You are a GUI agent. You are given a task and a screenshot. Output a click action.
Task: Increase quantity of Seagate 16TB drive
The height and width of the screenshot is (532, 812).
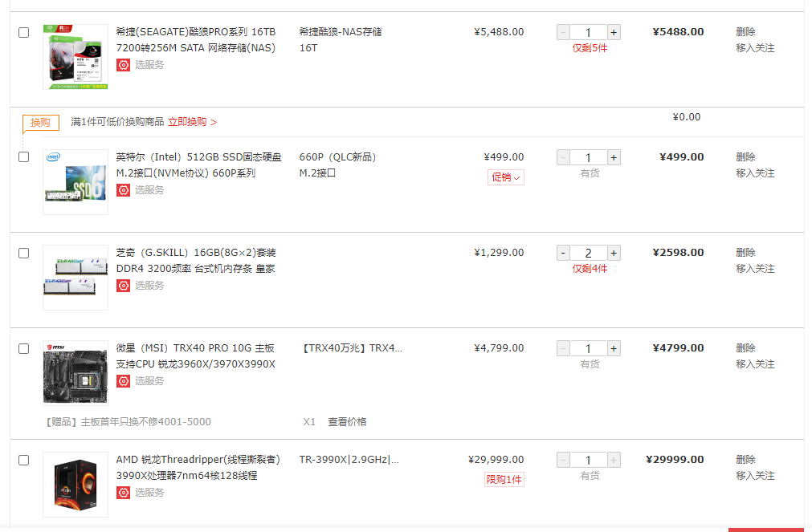(614, 32)
